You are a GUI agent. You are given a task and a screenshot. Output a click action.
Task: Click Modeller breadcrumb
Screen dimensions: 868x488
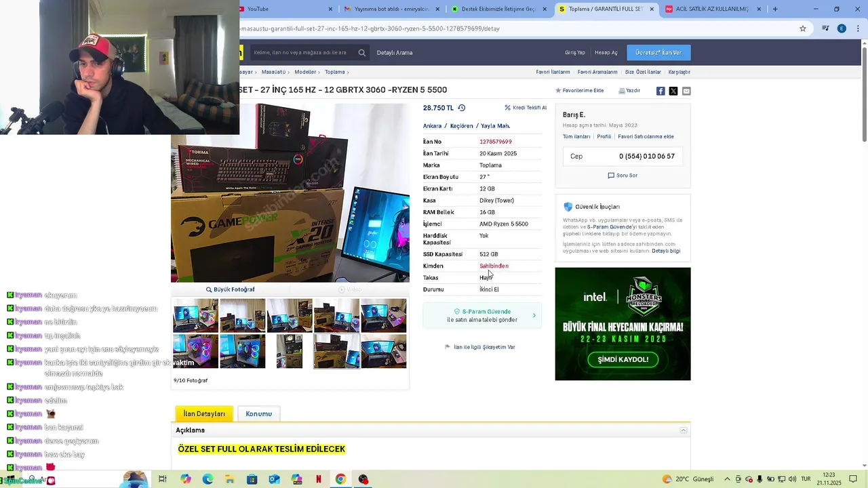point(305,72)
